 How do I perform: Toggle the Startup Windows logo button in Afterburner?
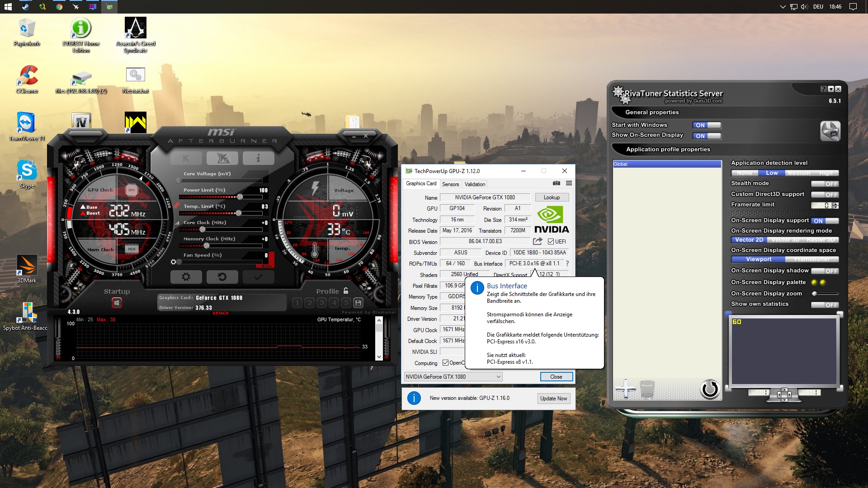(117, 303)
